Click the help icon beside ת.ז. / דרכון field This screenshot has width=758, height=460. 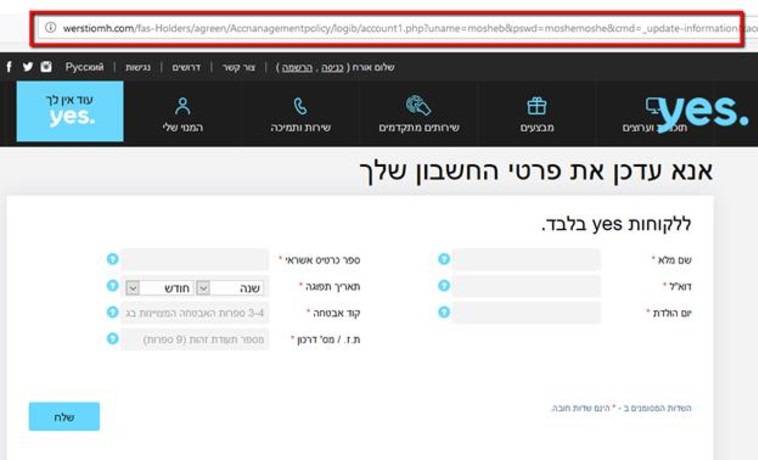pyautogui.click(x=113, y=339)
